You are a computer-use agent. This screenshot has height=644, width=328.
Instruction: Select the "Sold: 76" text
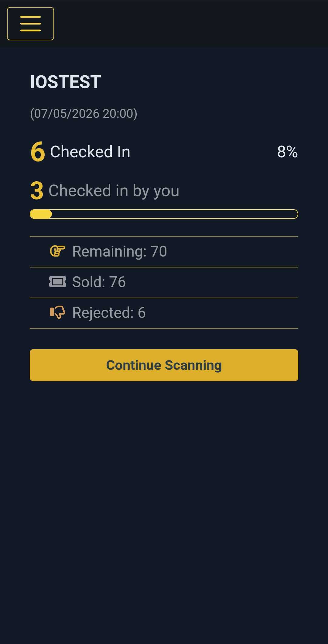pos(99,282)
